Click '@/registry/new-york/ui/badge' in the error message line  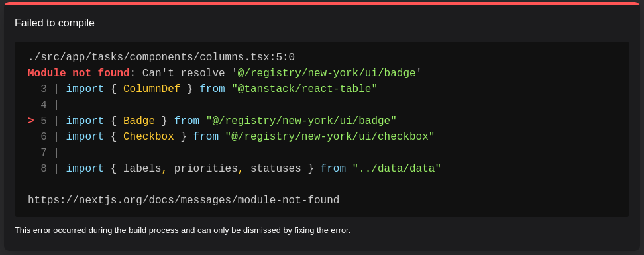(327, 73)
